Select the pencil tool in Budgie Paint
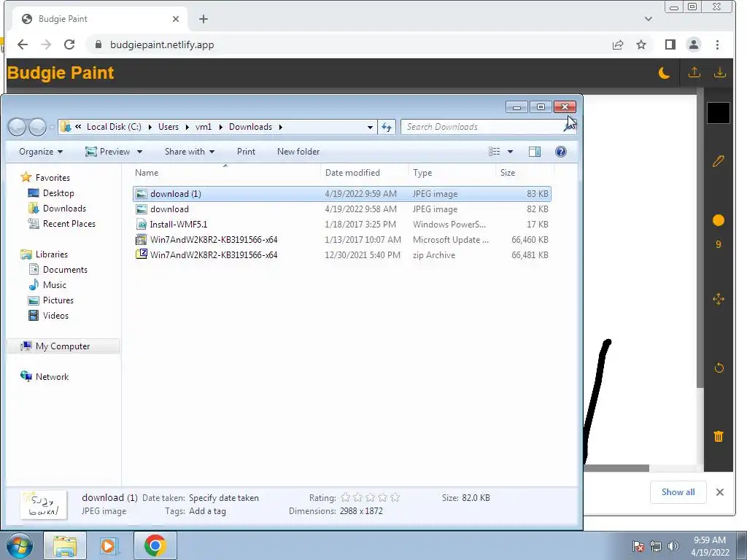Image resolution: width=747 pixels, height=560 pixels. (x=719, y=161)
